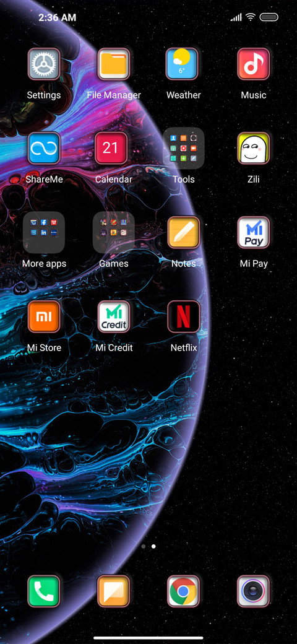Open the Camera app in the dock
The height and width of the screenshot is (644, 297).
254,591
